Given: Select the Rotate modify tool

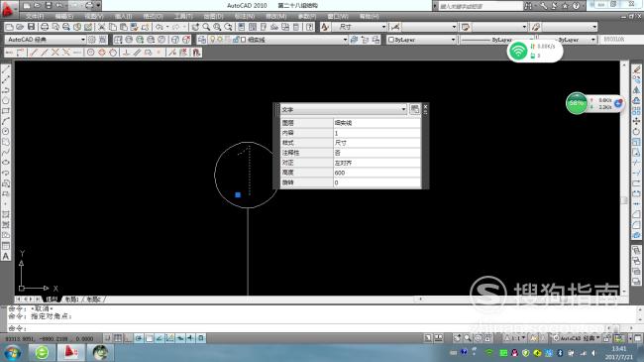Looking at the screenshot, I should [x=637, y=132].
